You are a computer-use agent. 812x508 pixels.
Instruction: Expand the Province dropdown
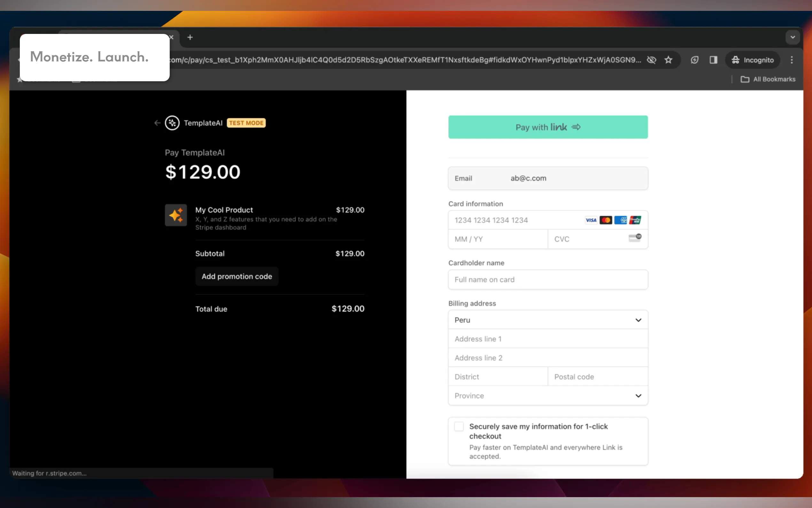[x=548, y=396]
